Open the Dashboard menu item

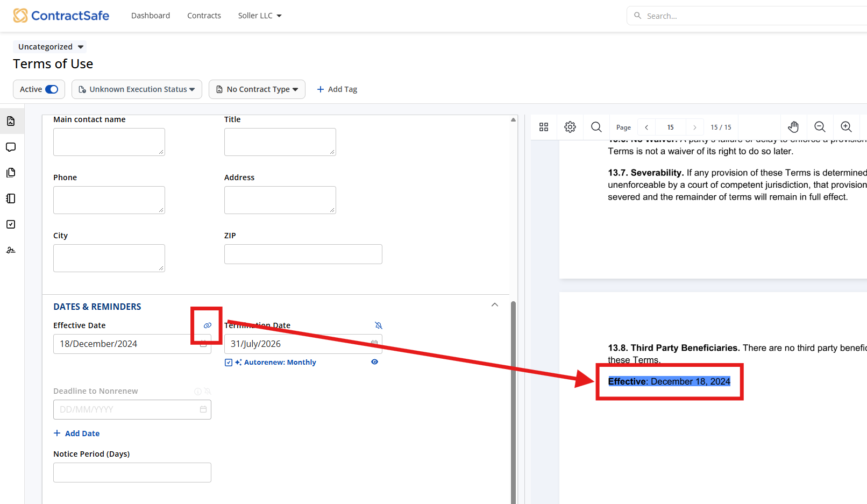point(151,16)
